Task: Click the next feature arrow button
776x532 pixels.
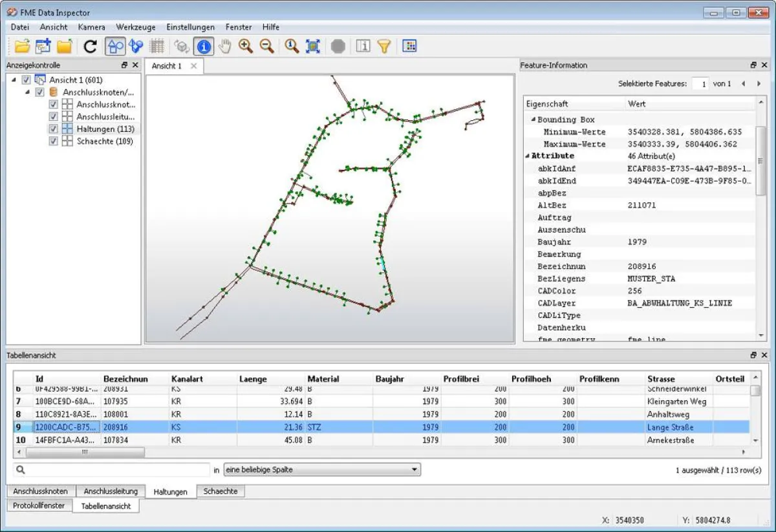Action: [x=759, y=83]
